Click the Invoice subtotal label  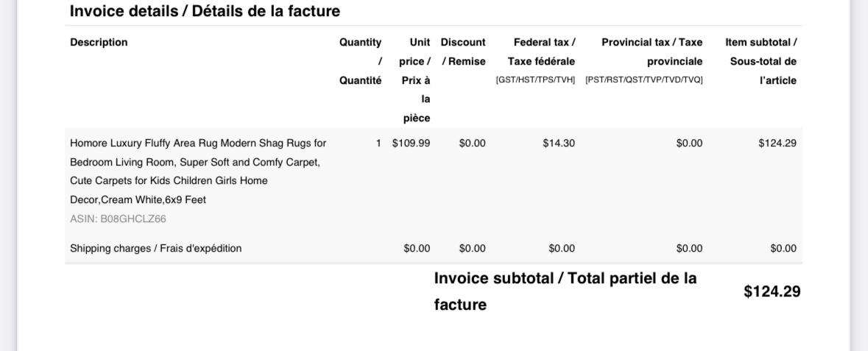565,291
